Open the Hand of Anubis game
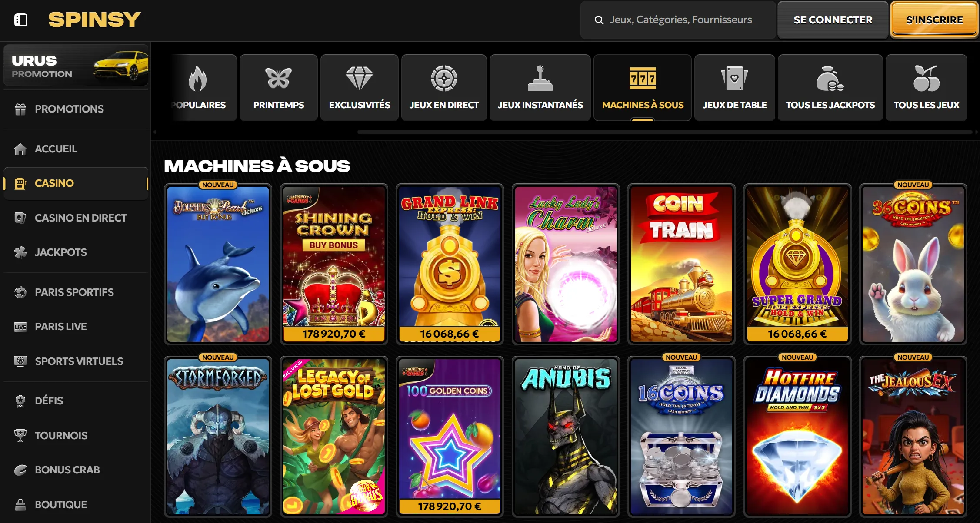Screen dimensions: 980x523 click(x=566, y=437)
